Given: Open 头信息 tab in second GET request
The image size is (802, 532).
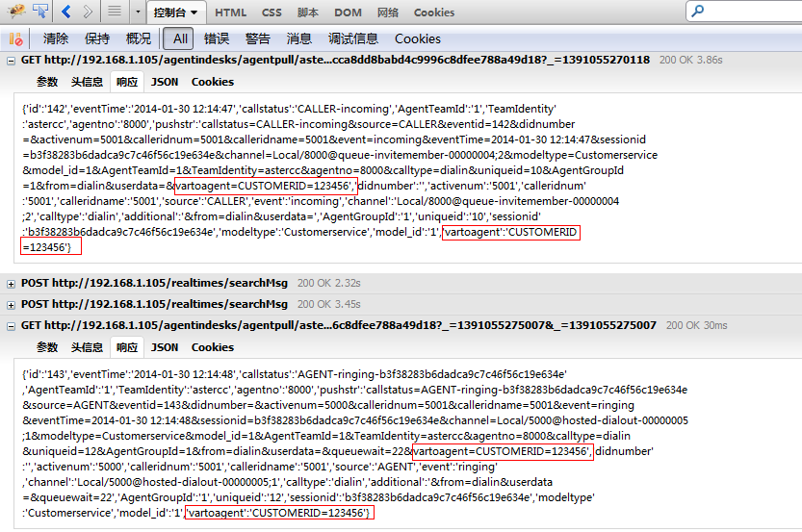Looking at the screenshot, I should [x=87, y=347].
